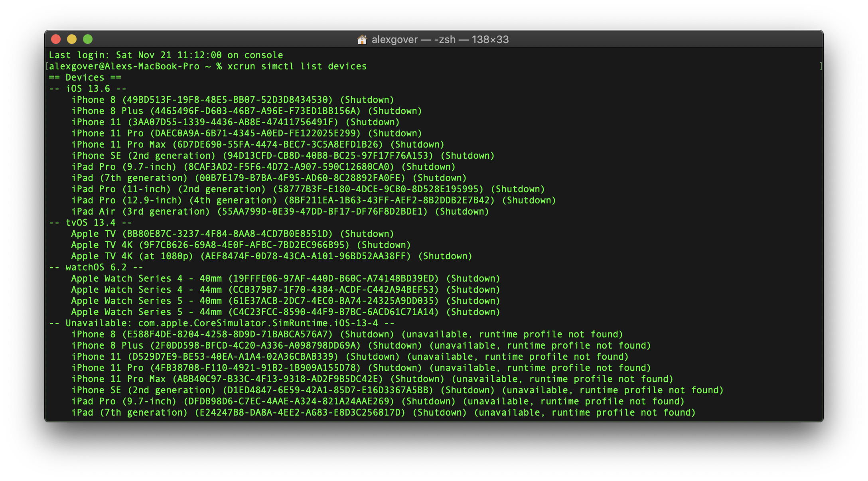Click the Watch Series 5 - 40mm 61E37ACB line
Viewport: 868px width, 481px height.
click(x=286, y=301)
